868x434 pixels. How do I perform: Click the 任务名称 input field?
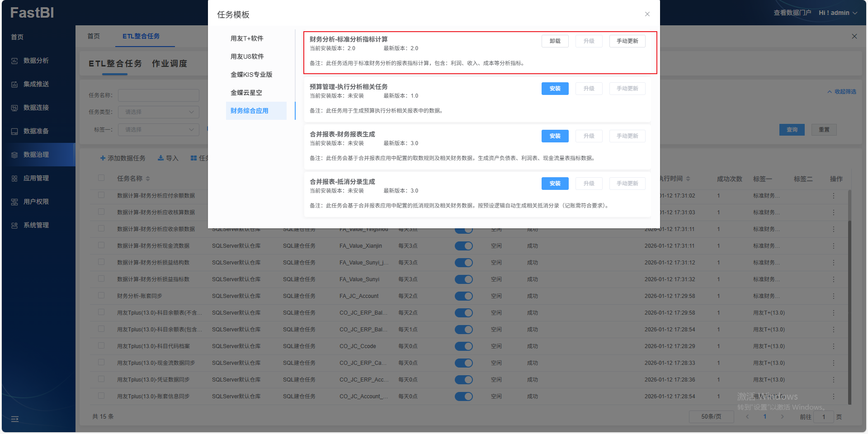coord(158,95)
